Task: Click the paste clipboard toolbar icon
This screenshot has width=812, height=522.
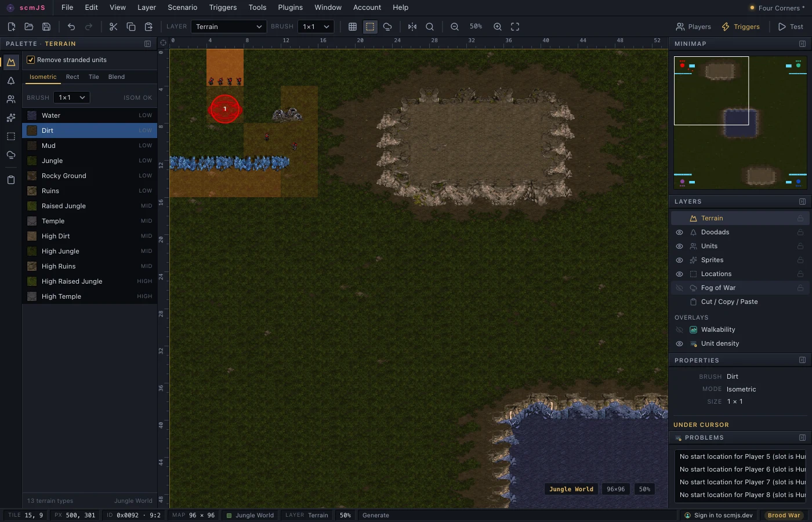Action: [148, 27]
